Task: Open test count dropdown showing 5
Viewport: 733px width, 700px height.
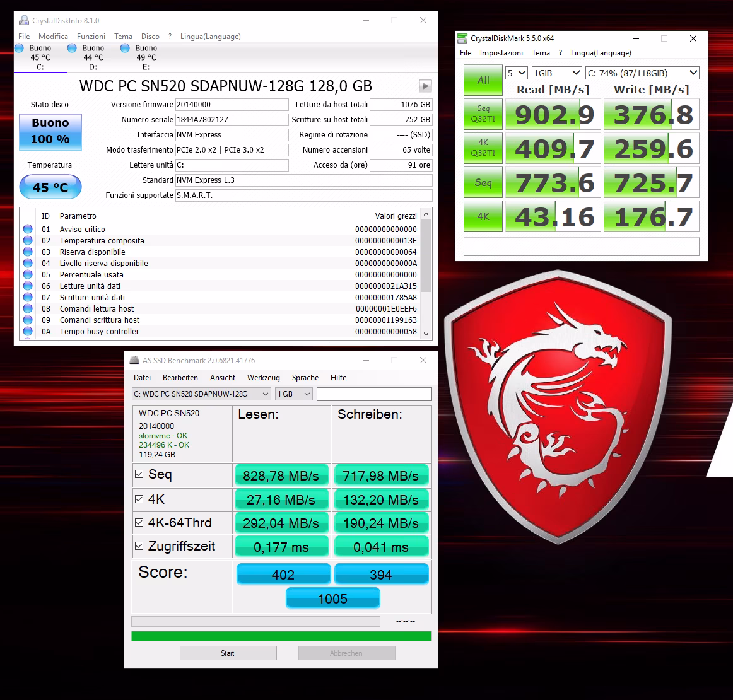Action: tap(517, 73)
